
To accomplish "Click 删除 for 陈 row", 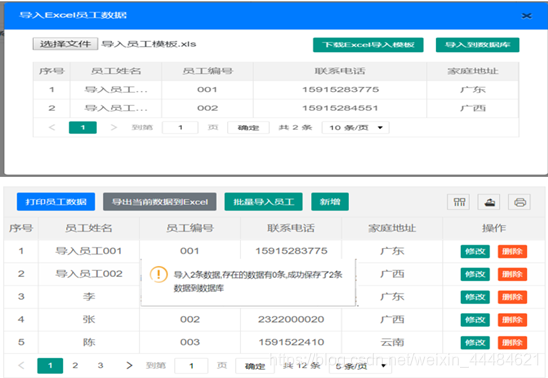I will (x=512, y=342).
